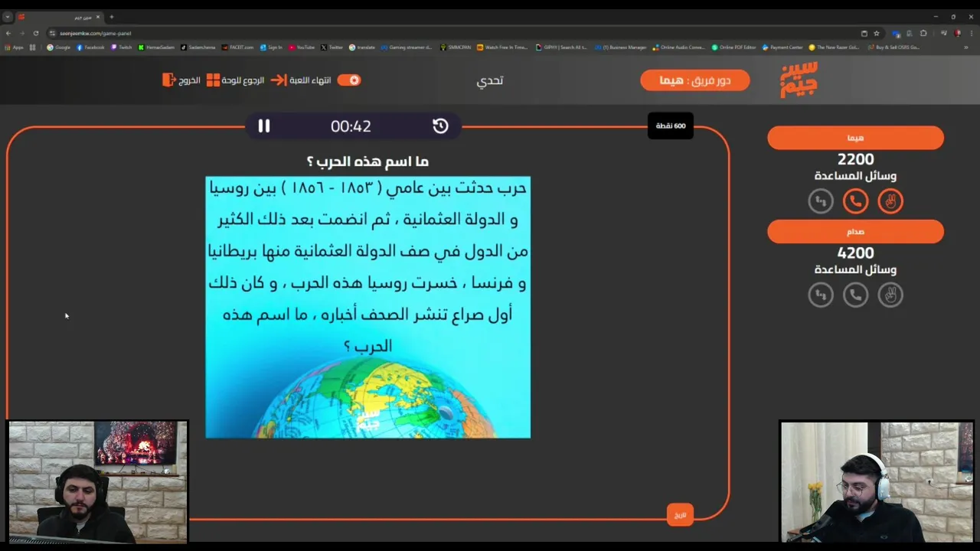Open The New Razer Gold bookmark
Viewport: 980px width, 551px height.
click(835, 47)
